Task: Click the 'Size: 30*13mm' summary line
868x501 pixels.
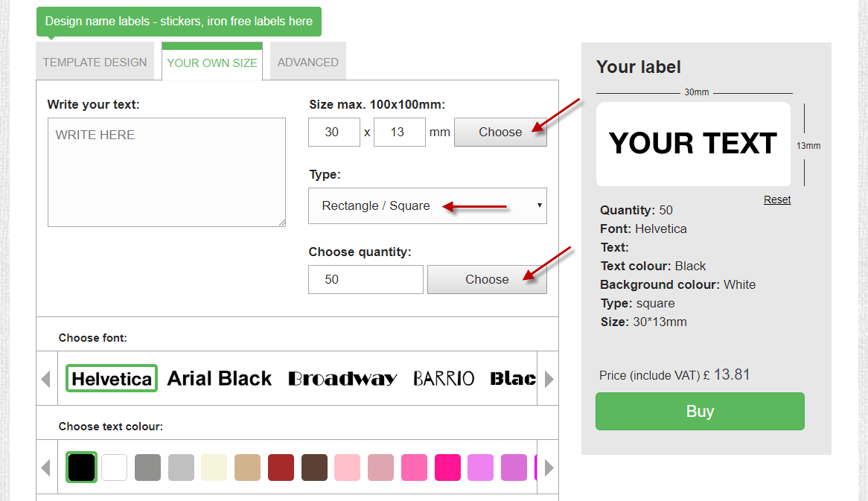Action: click(x=644, y=322)
